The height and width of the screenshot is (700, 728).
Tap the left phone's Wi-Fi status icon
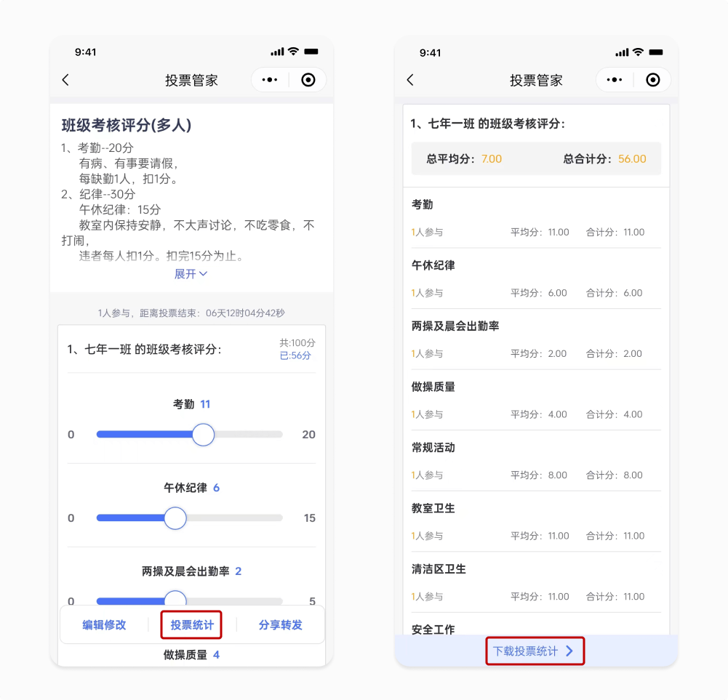point(293,52)
